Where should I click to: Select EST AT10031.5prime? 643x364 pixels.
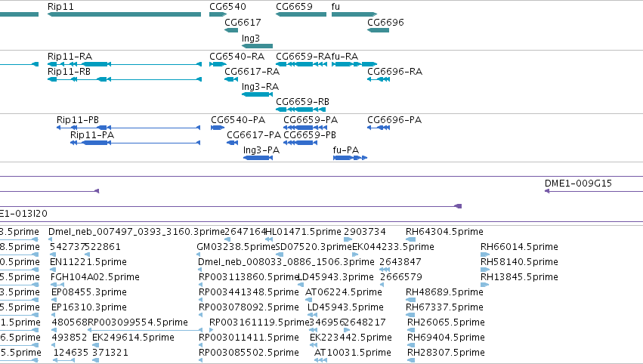point(353,353)
